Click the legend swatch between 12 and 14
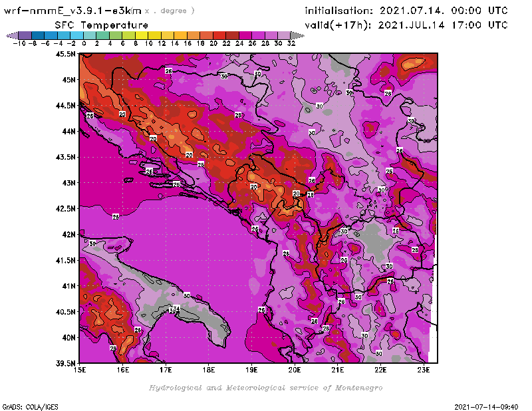Image resolution: width=532 pixels, height=411 pixels. tap(168, 36)
